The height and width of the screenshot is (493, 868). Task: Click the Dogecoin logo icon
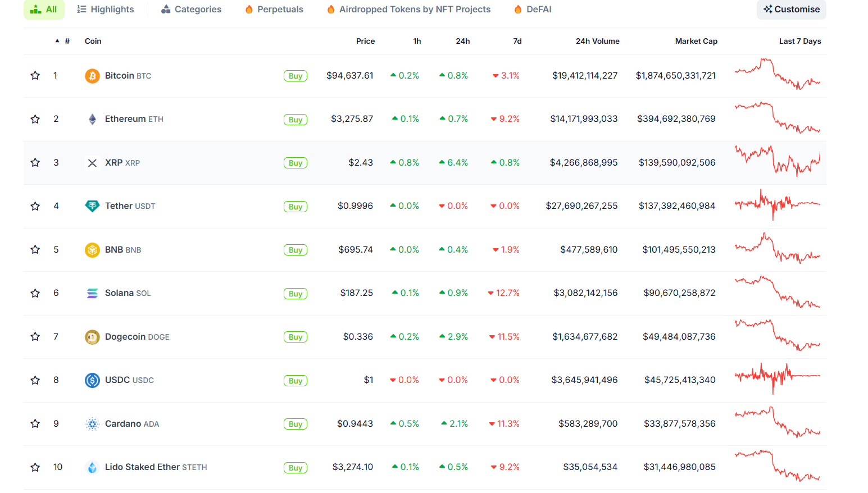click(x=92, y=336)
